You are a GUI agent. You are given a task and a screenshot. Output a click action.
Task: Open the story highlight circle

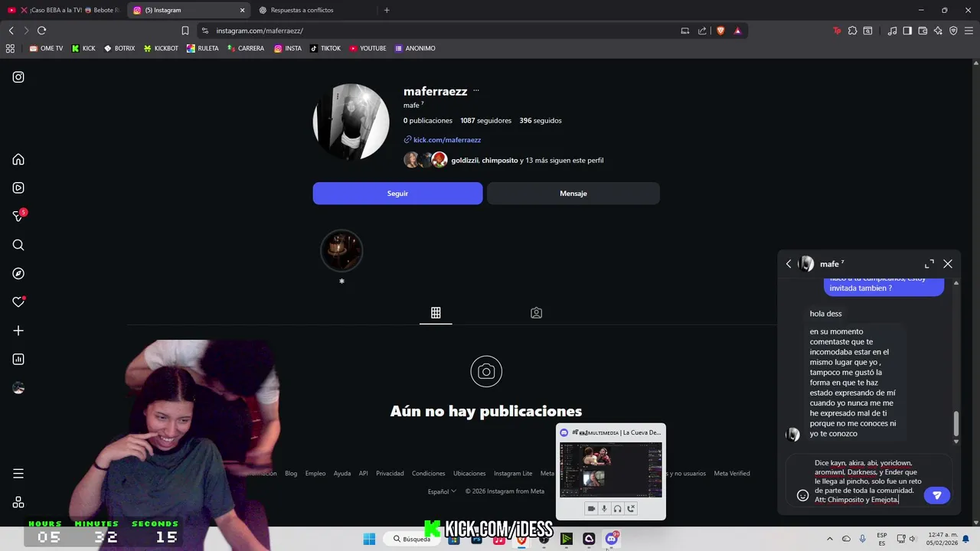[x=341, y=250]
